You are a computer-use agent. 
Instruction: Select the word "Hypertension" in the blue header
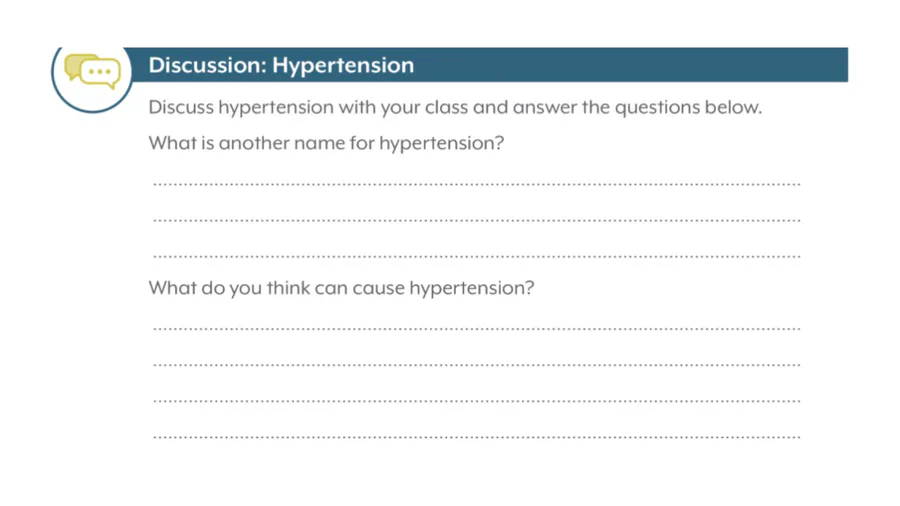pyautogui.click(x=343, y=66)
